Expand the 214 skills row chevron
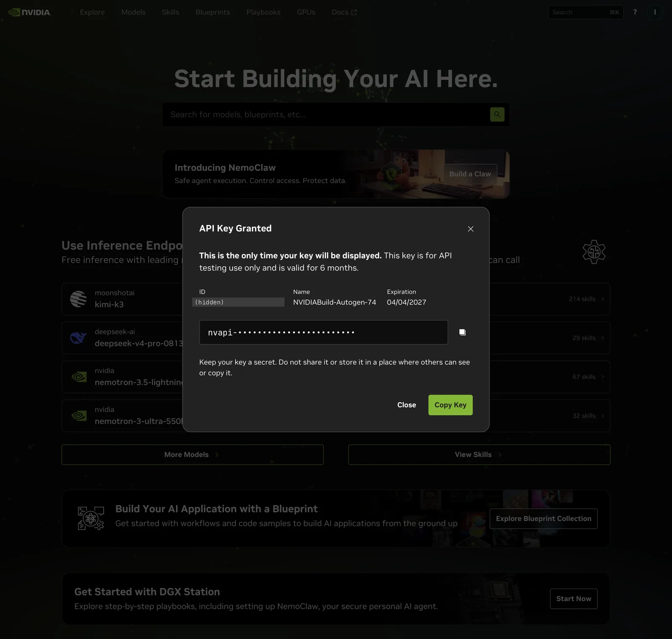 [x=603, y=299]
